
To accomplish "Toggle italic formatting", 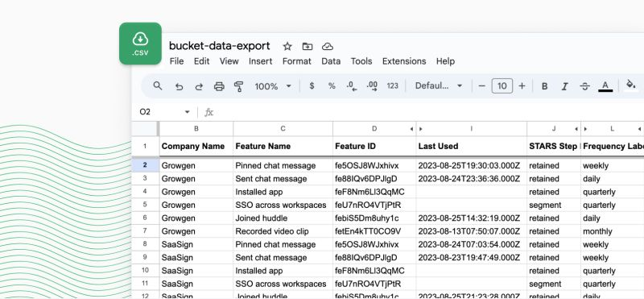I will click(x=565, y=86).
